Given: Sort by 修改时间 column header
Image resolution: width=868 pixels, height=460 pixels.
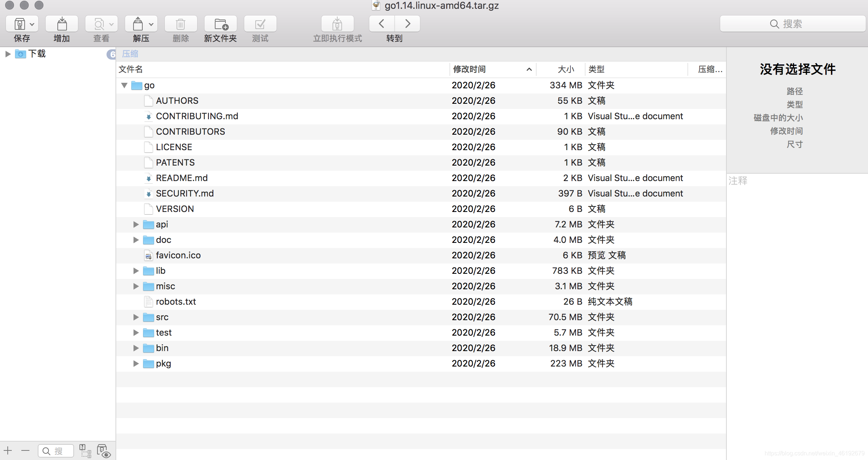Looking at the screenshot, I should 493,69.
